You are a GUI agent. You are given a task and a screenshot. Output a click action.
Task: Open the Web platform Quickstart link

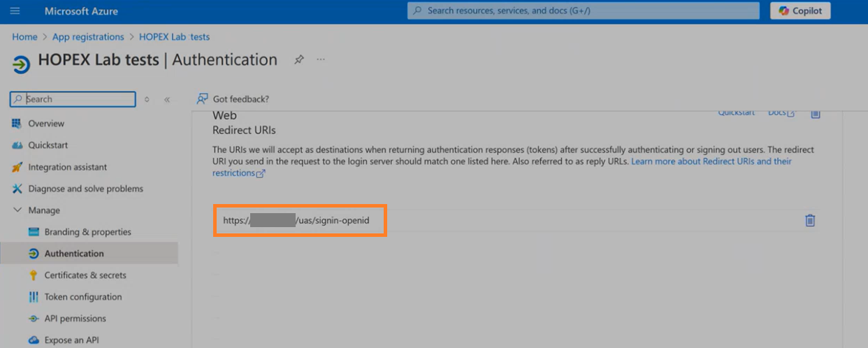pyautogui.click(x=737, y=113)
